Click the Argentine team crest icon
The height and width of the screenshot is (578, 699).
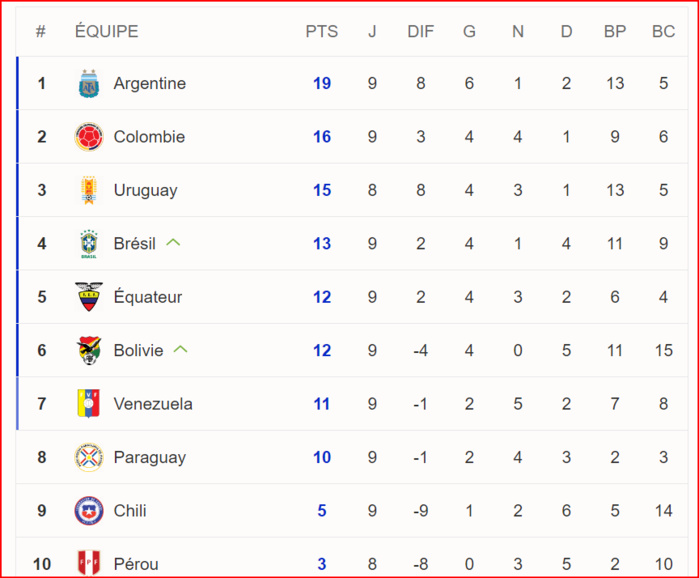click(x=89, y=83)
